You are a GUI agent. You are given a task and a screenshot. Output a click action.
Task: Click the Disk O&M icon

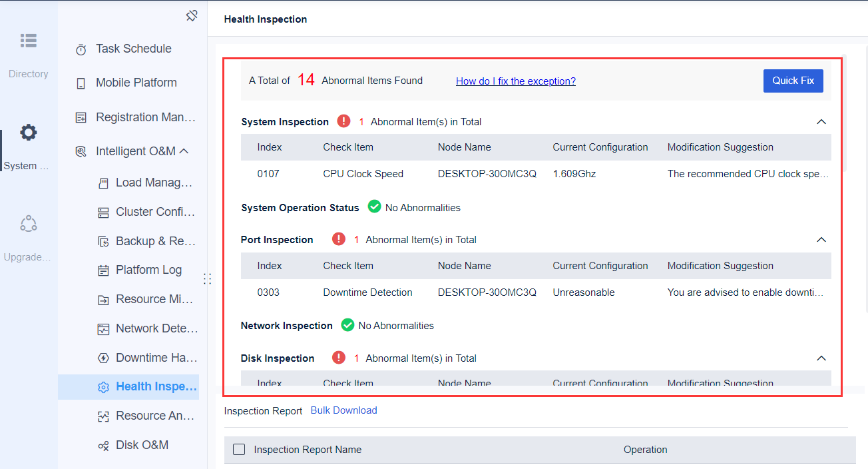pyautogui.click(x=103, y=444)
